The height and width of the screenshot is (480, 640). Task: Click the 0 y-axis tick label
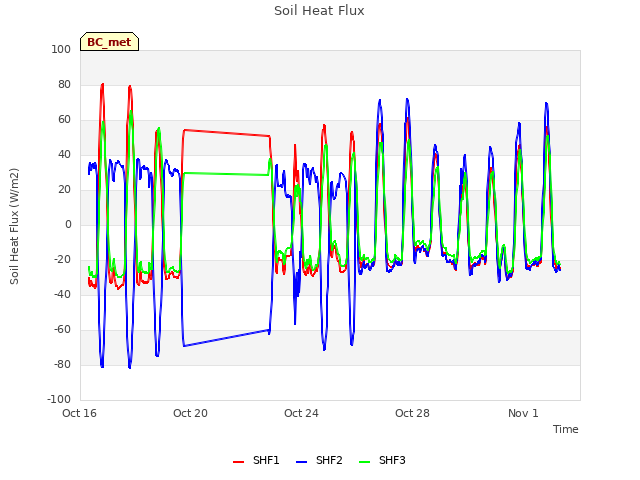68,224
